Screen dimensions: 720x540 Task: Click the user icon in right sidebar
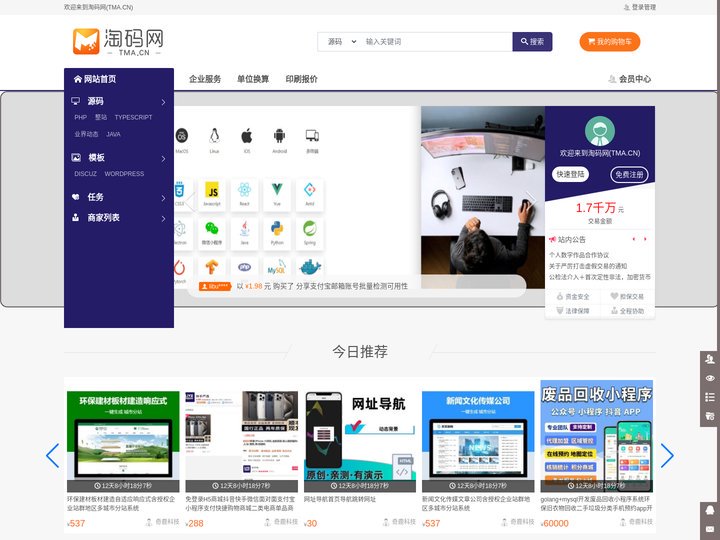coord(710,359)
